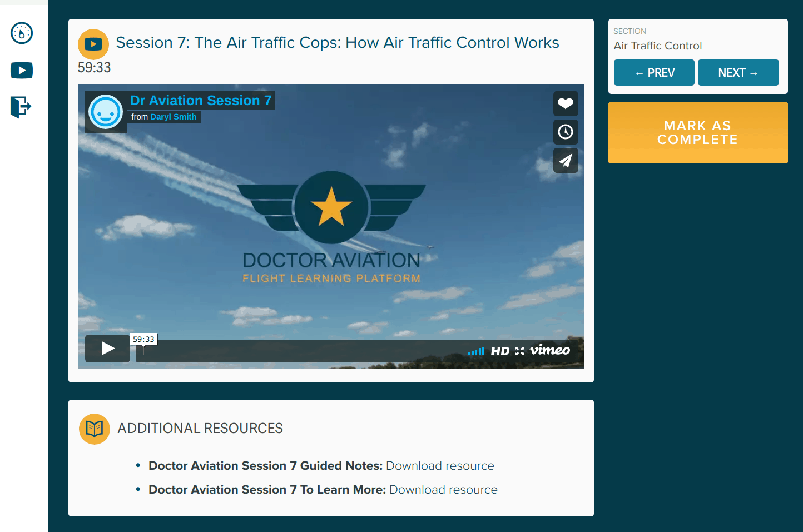Viewport: 803px width, 532px height.
Task: Click the ADDITIONAL RESOURCES heading
Action: pos(200,429)
